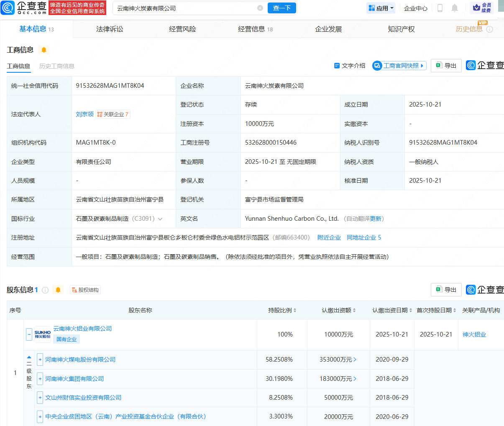This screenshot has height=426, width=504.
Task: Click the bell icon next to 工商信息
Action: [x=44, y=50]
